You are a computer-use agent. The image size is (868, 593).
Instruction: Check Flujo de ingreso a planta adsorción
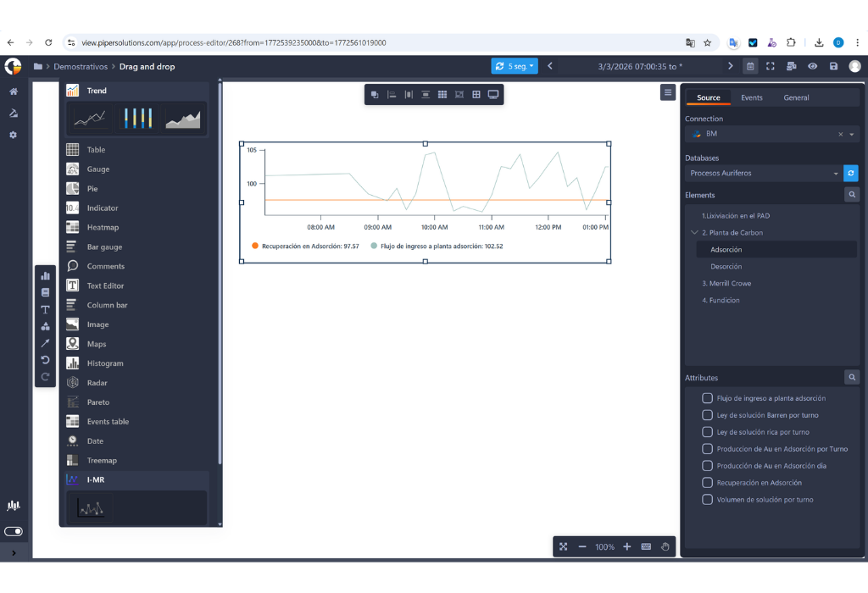(708, 398)
